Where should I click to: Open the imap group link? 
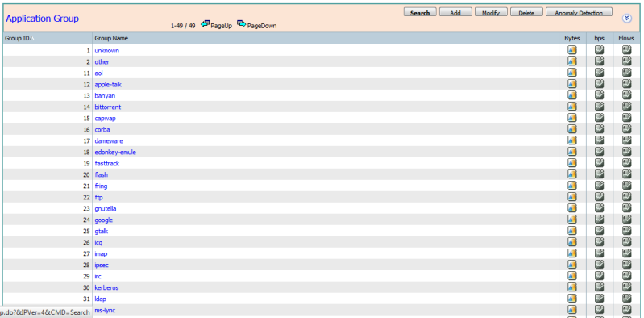pyautogui.click(x=101, y=253)
